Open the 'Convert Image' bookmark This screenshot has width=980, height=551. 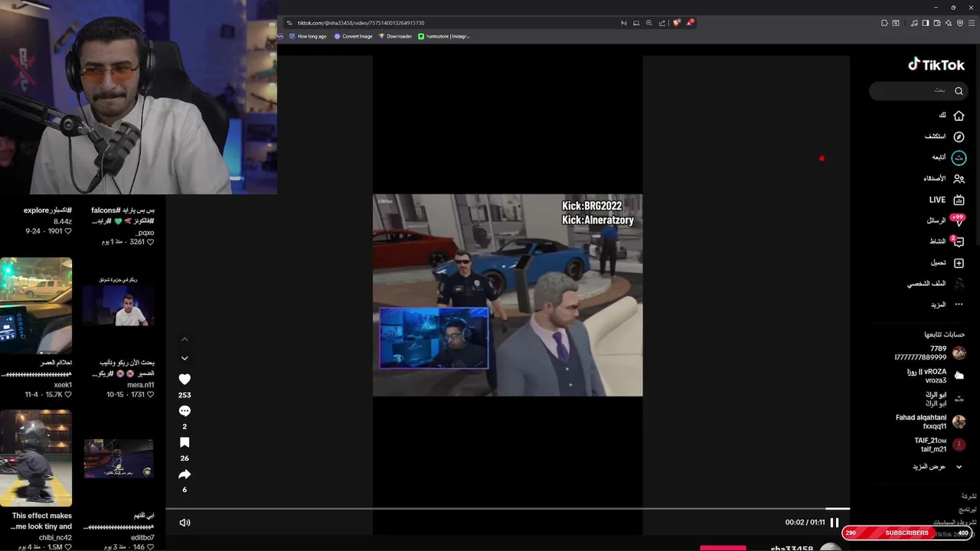(x=353, y=36)
